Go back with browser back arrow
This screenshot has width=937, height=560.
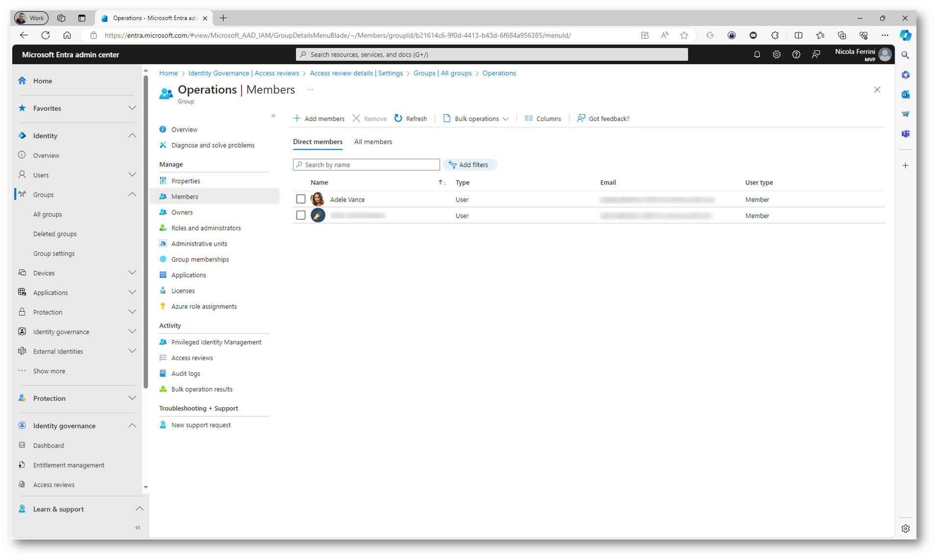click(x=24, y=35)
